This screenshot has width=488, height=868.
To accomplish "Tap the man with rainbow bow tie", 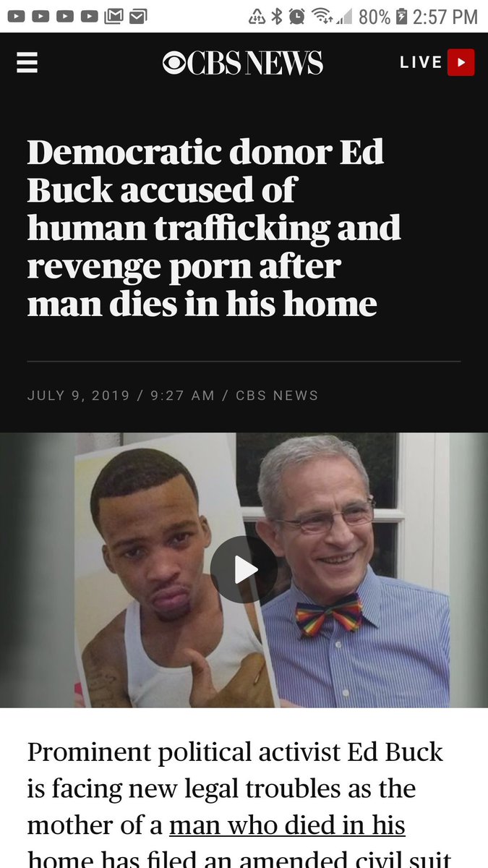I will click(x=354, y=570).
